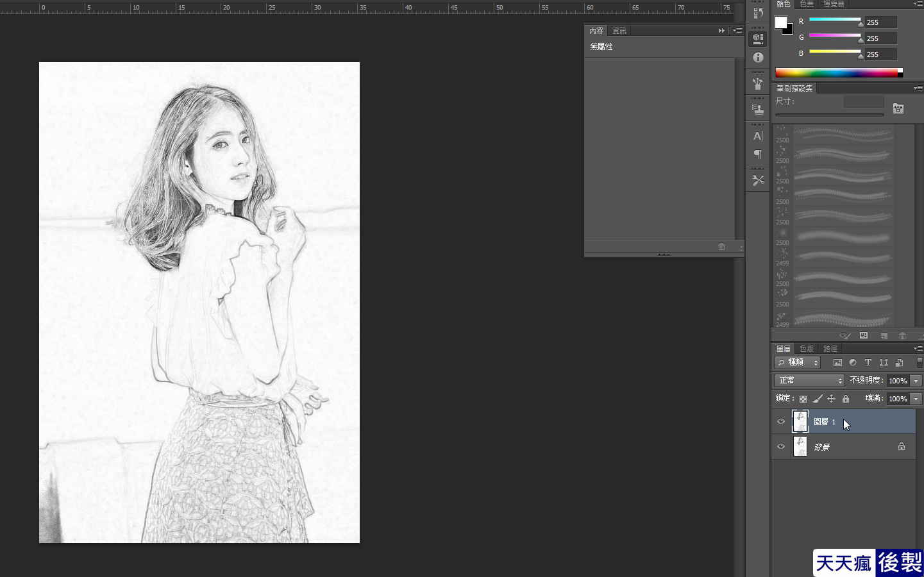The width and height of the screenshot is (924, 577).
Task: Open the 種類 filter type dropdown
Action: click(x=798, y=362)
